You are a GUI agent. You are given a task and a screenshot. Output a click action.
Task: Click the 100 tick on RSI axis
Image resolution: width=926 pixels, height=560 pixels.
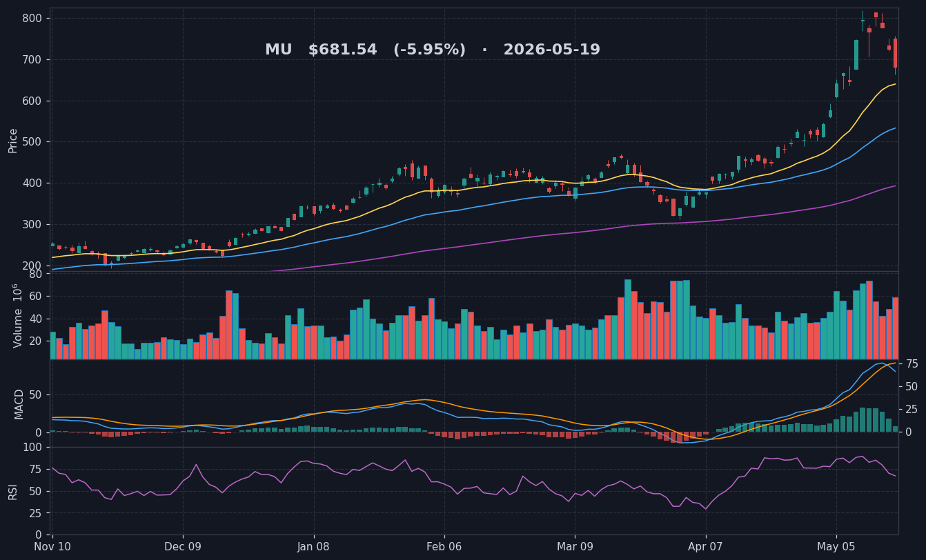[32, 448]
